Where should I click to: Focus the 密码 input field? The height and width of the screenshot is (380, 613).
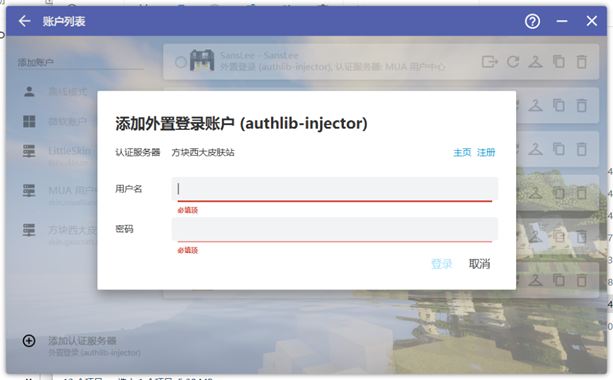click(x=335, y=229)
